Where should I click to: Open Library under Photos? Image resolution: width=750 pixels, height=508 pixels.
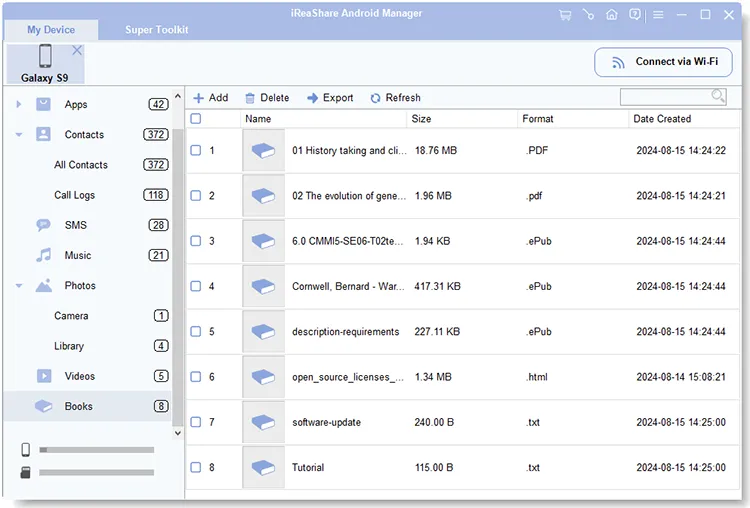(69, 346)
